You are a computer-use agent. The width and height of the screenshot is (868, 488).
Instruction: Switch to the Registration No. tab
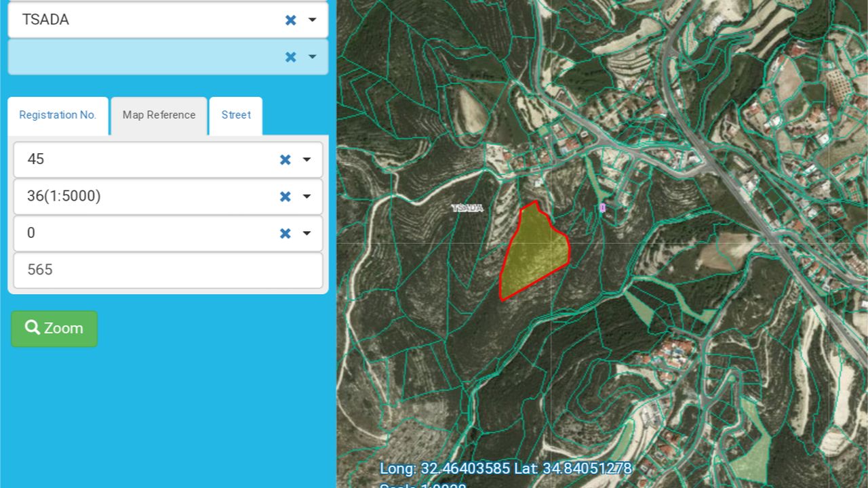tap(58, 115)
